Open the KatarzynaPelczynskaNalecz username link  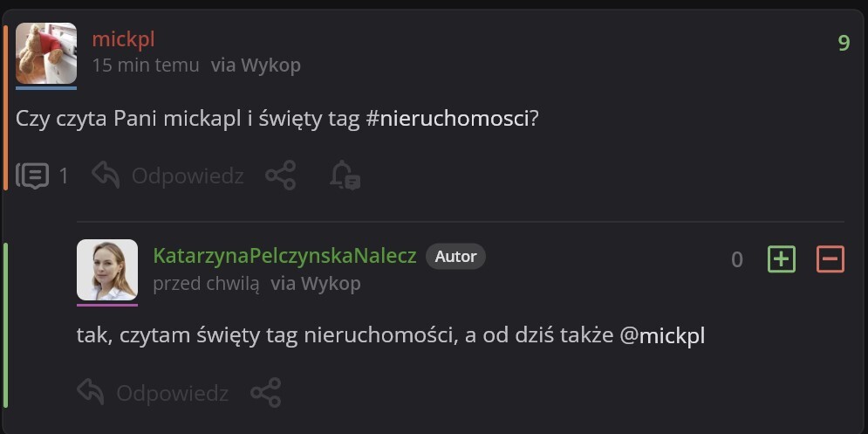(x=284, y=256)
